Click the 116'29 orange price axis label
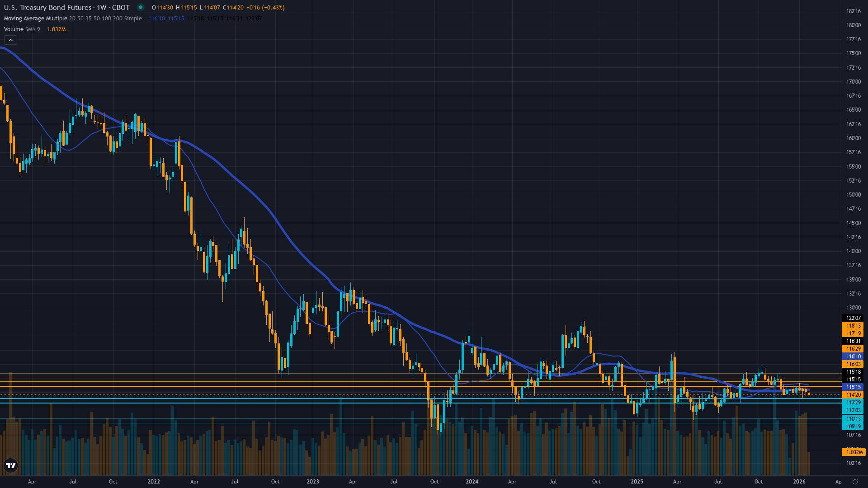 pos(852,349)
